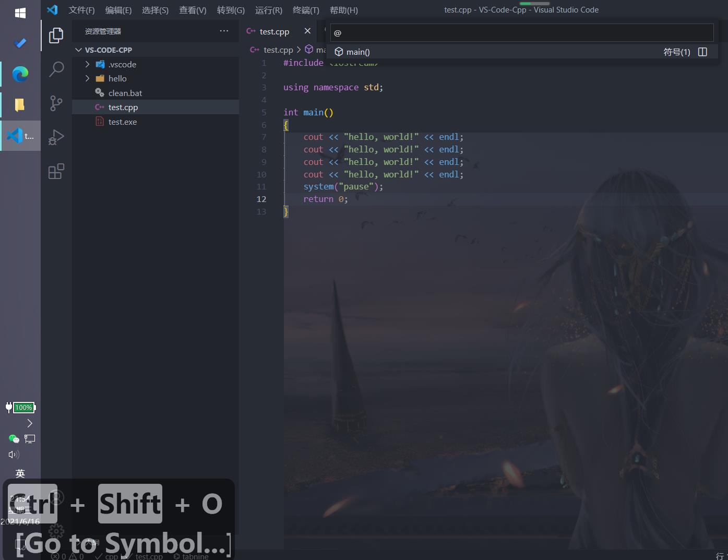Click the VS Code logo in title bar
728x560 pixels.
point(52,10)
